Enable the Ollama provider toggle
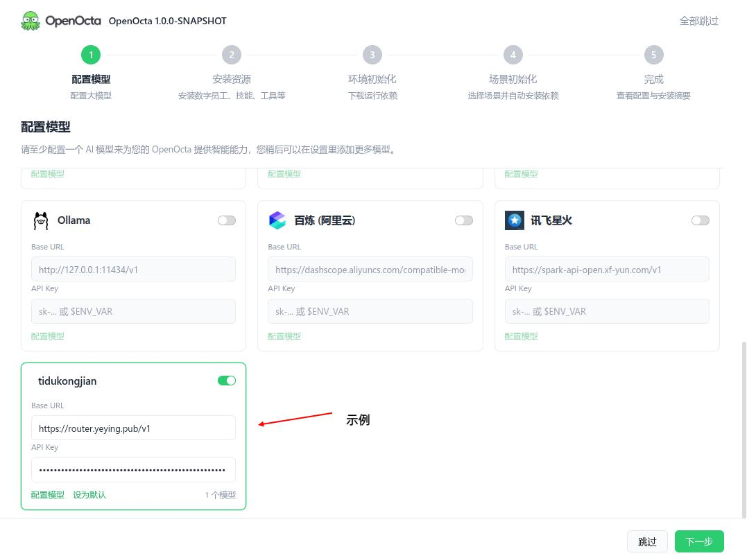756x558 pixels. click(x=227, y=220)
